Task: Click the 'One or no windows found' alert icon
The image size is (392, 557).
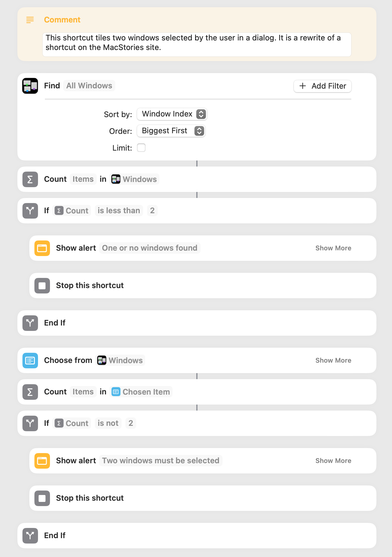Action: (42, 248)
